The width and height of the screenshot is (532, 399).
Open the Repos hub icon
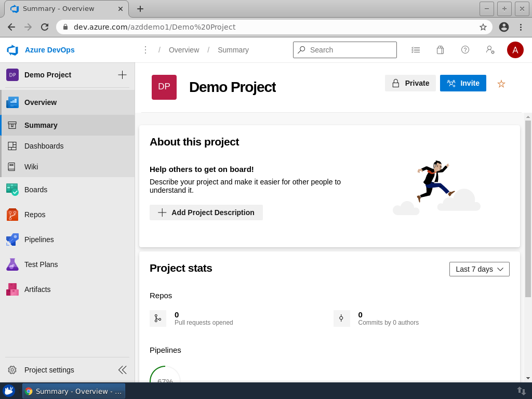click(12, 215)
